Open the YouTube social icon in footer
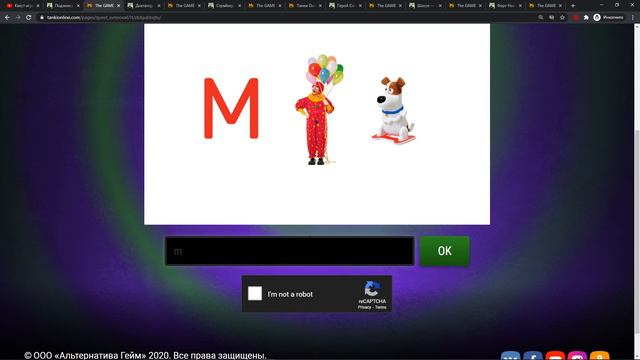 point(555,356)
